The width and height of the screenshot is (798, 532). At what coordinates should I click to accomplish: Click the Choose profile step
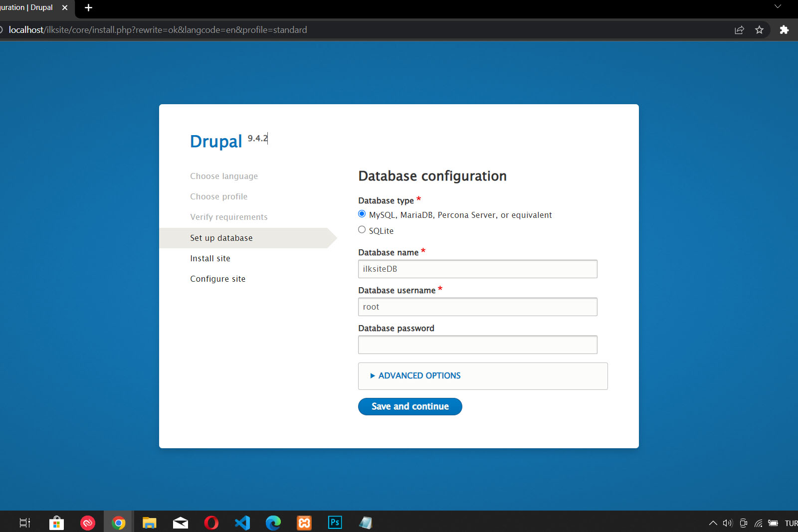pos(218,196)
